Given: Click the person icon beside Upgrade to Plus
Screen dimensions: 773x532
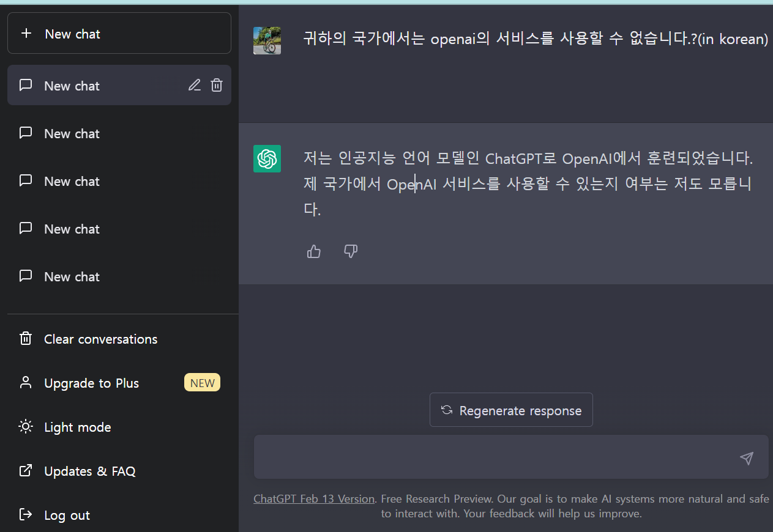Looking at the screenshot, I should click(26, 383).
